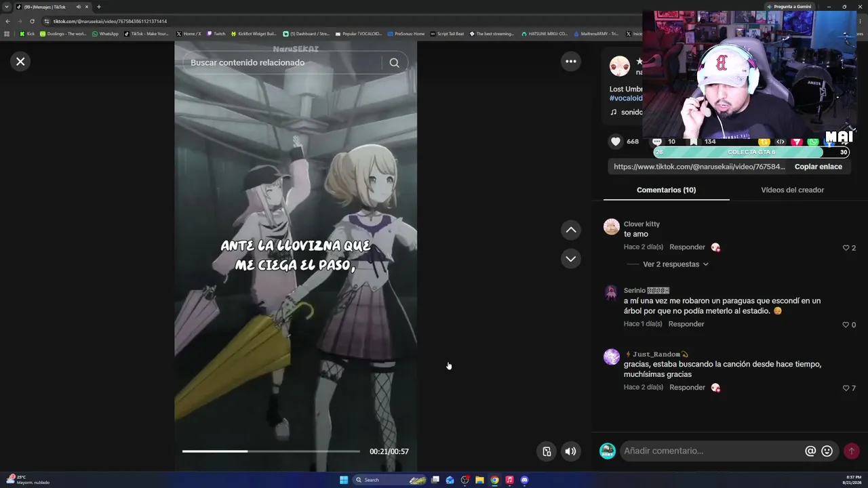Viewport: 868px width, 488px height.
Task: Reply to Just_Random's comment
Action: [x=687, y=388]
